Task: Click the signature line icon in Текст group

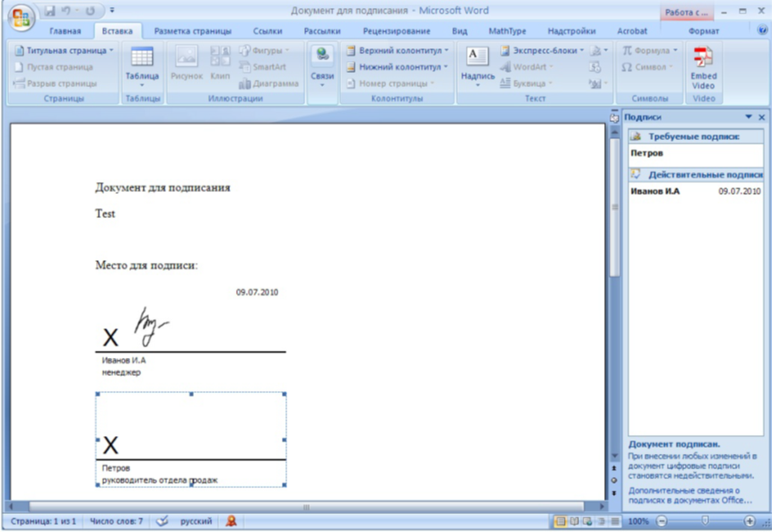Action: click(598, 51)
